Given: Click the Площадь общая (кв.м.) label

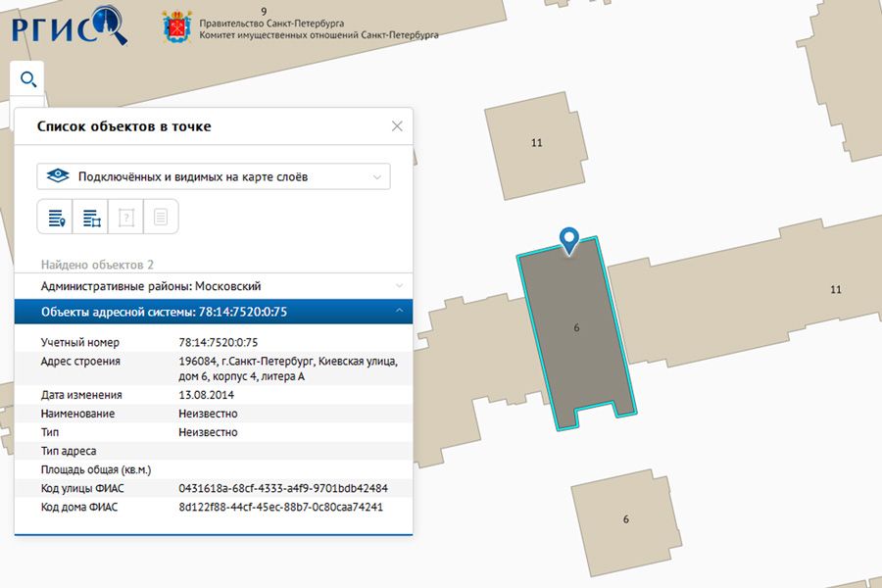Looking at the screenshot, I should [96, 469].
